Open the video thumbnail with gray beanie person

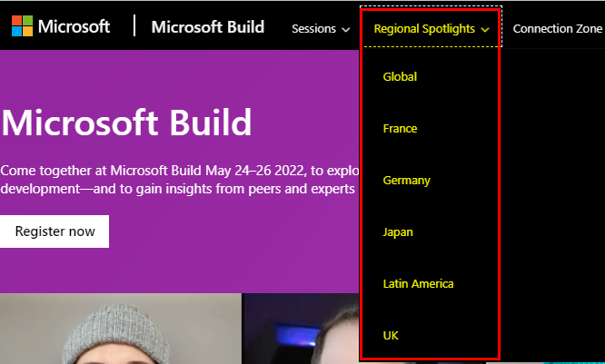point(120,329)
